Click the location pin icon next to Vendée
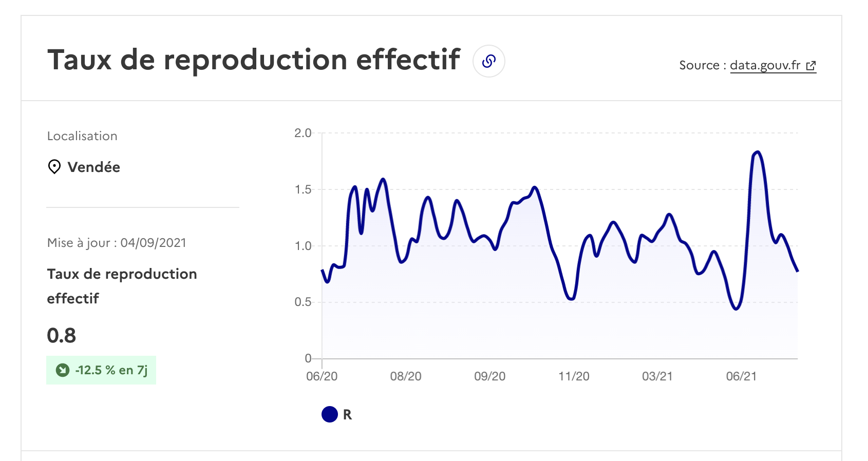868x461 pixels. tap(54, 167)
